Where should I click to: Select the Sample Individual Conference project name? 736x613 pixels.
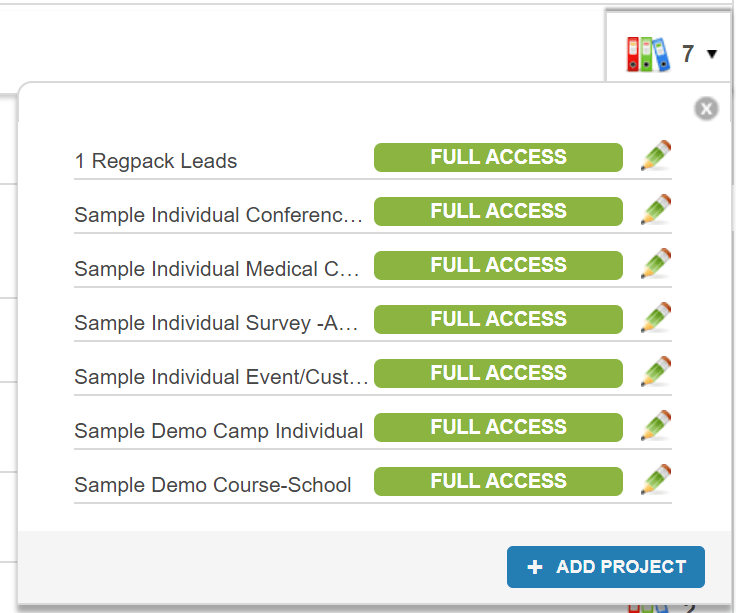[x=219, y=215]
